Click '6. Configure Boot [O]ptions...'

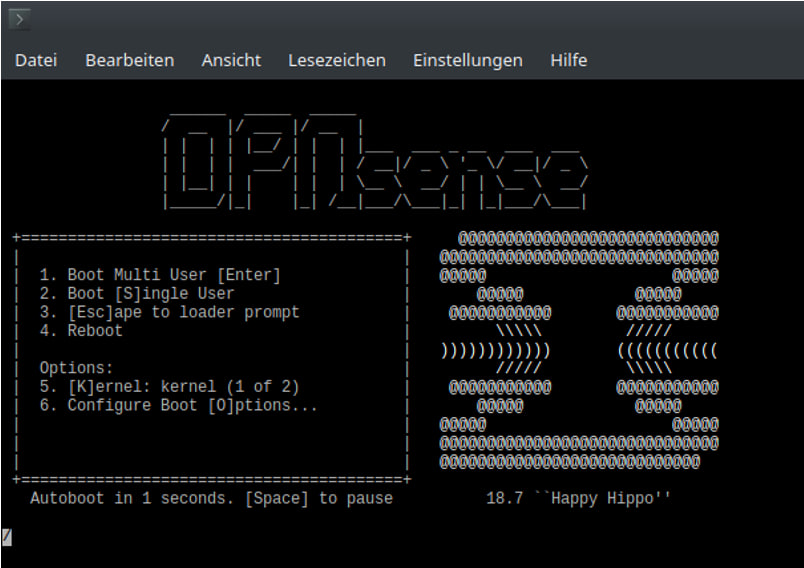point(179,405)
